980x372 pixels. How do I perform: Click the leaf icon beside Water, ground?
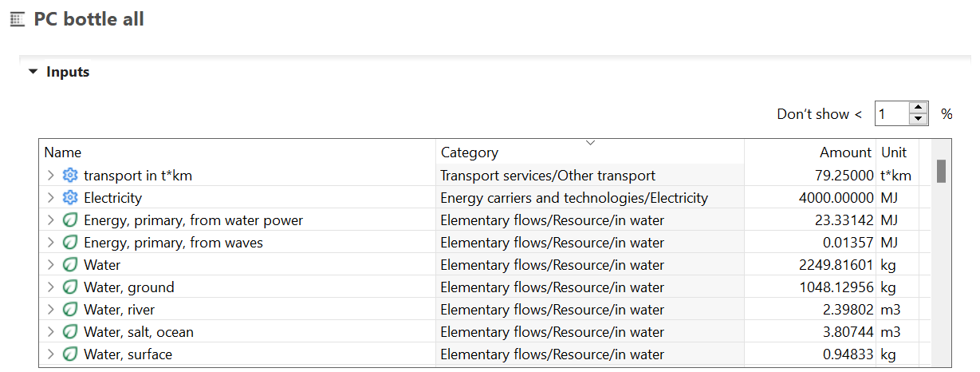[x=70, y=287]
